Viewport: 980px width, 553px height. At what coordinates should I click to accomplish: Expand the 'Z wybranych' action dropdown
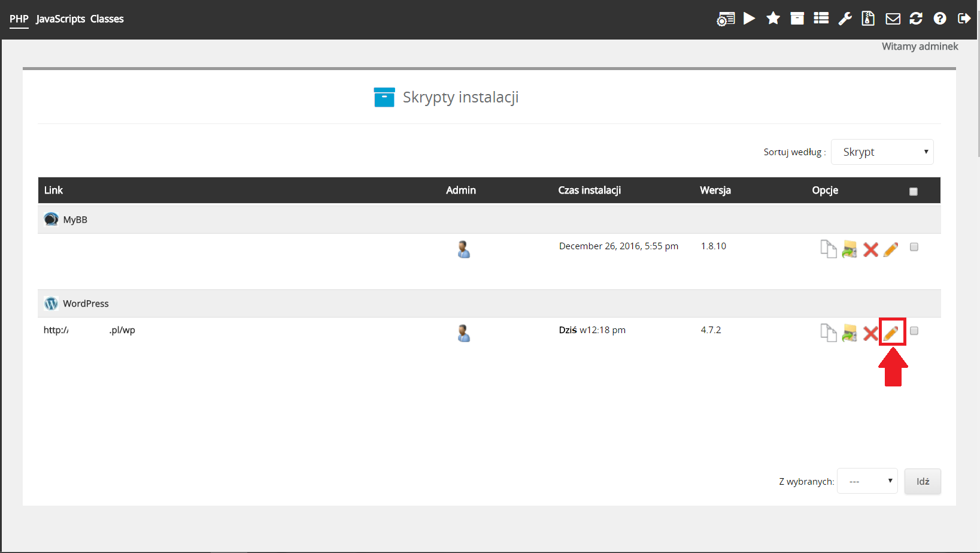coord(867,481)
